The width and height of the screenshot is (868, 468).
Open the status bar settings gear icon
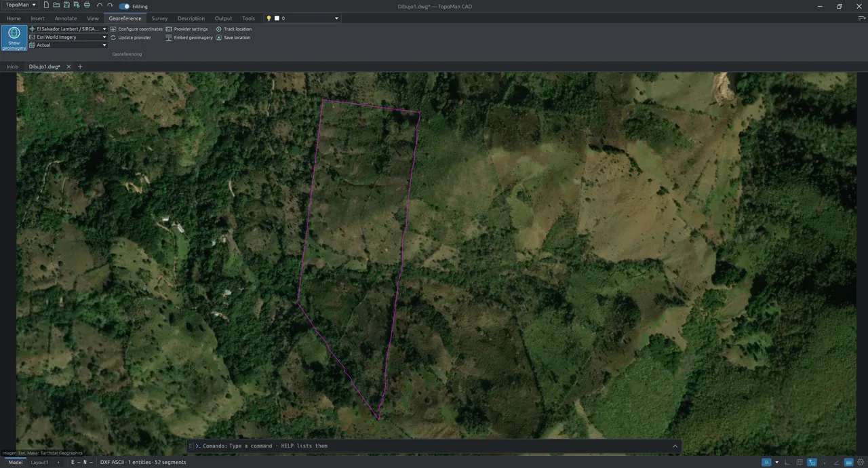pyautogui.click(x=861, y=462)
